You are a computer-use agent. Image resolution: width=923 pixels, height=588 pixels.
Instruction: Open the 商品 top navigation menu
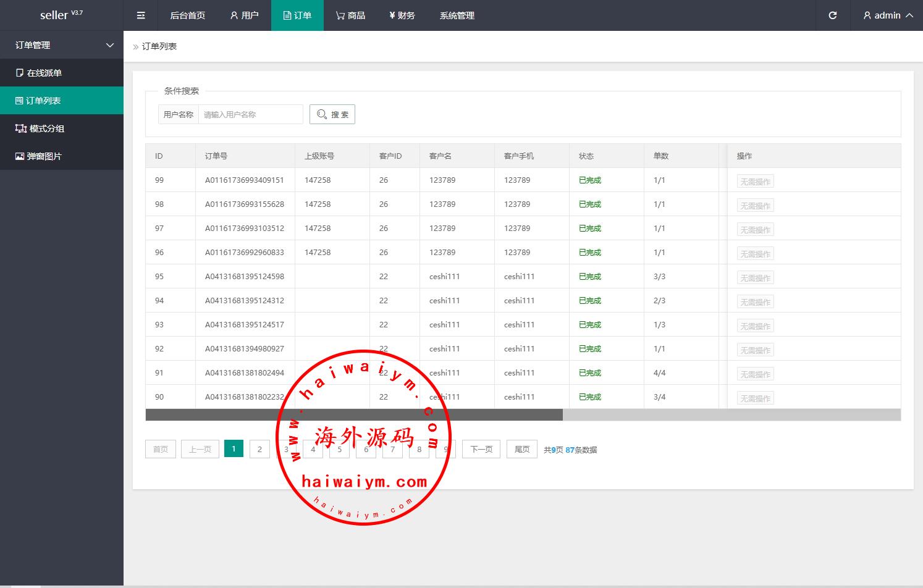pos(350,15)
